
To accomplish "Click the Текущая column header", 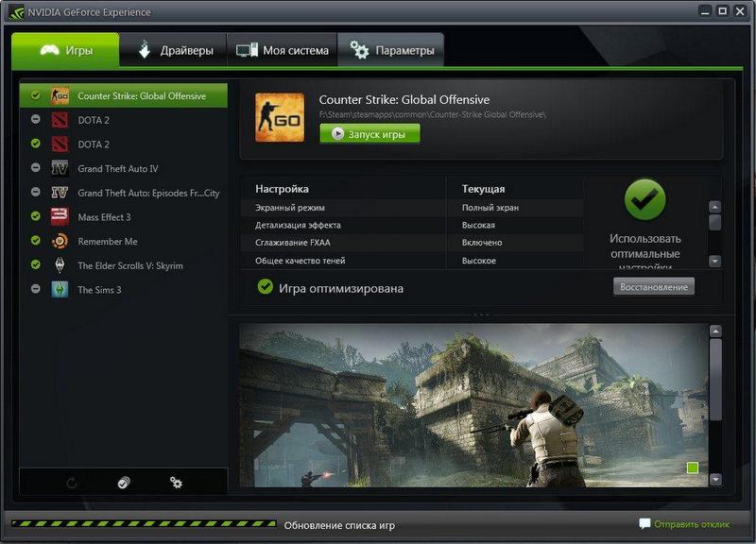I will 483,189.
